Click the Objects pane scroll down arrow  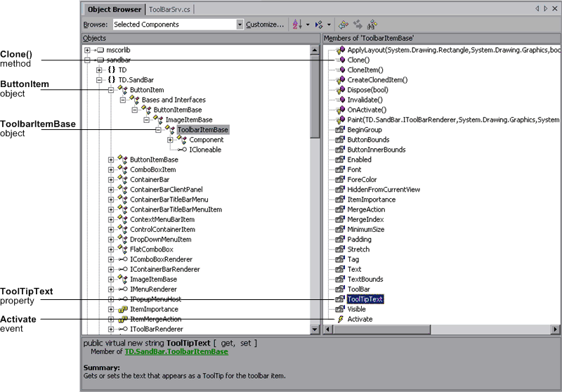coord(315,329)
